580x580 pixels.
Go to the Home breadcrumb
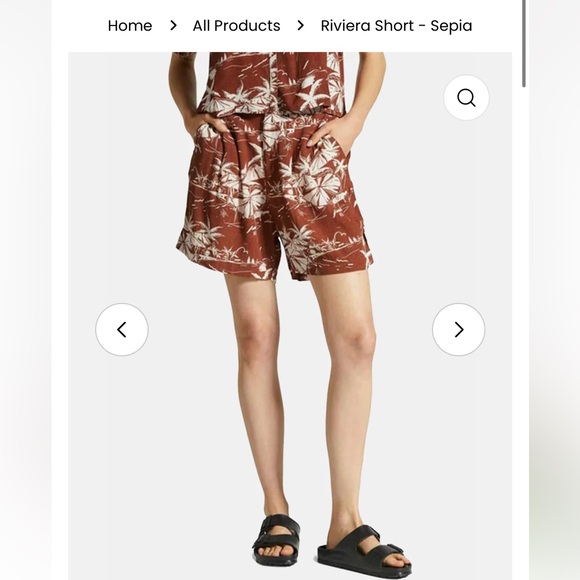pyautogui.click(x=130, y=26)
